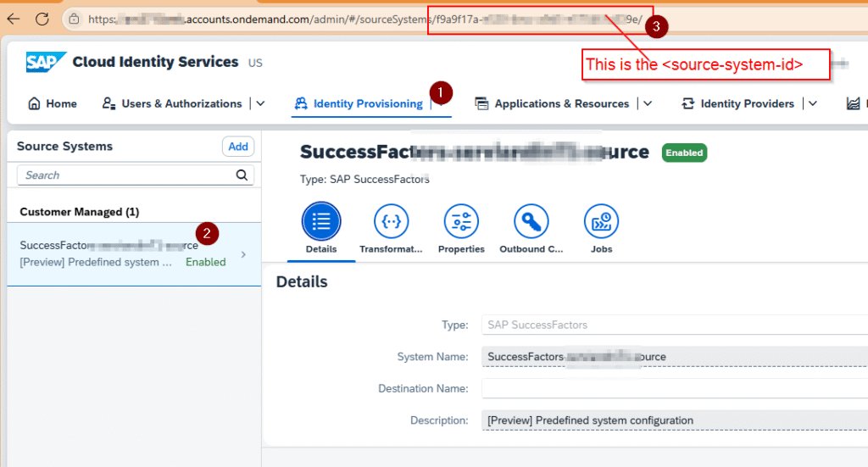The width and height of the screenshot is (868, 467).
Task: Click the Add source system button
Action: [x=238, y=147]
